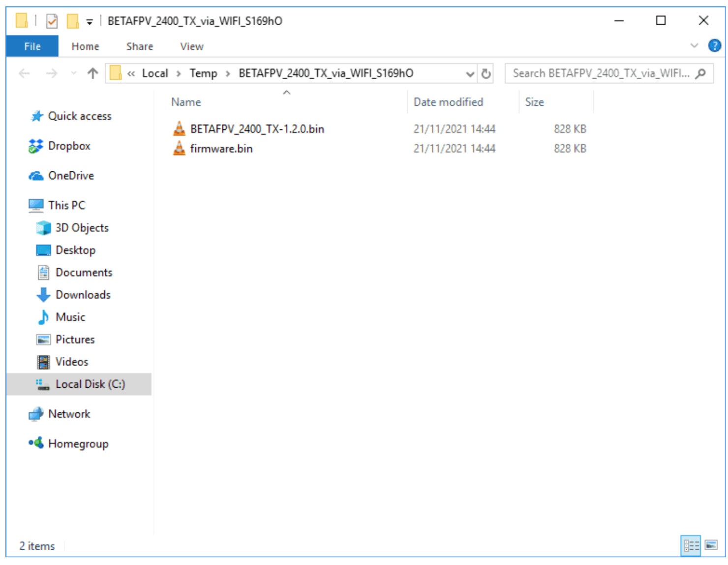Switch to the Home ribbon tab
The image size is (728, 565).
tap(85, 46)
